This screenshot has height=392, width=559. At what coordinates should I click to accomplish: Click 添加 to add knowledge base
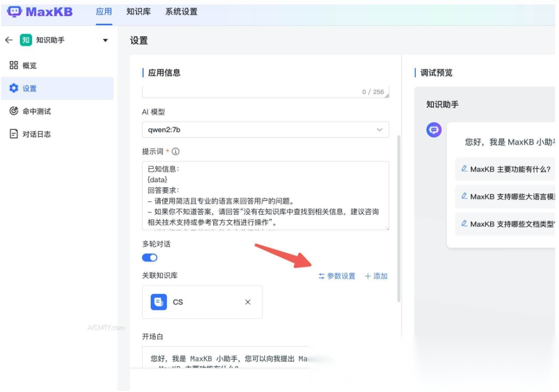click(x=376, y=276)
